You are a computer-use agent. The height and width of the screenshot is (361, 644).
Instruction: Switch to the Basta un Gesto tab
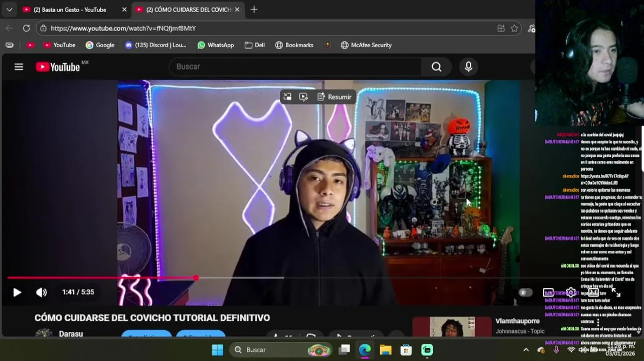(70, 10)
